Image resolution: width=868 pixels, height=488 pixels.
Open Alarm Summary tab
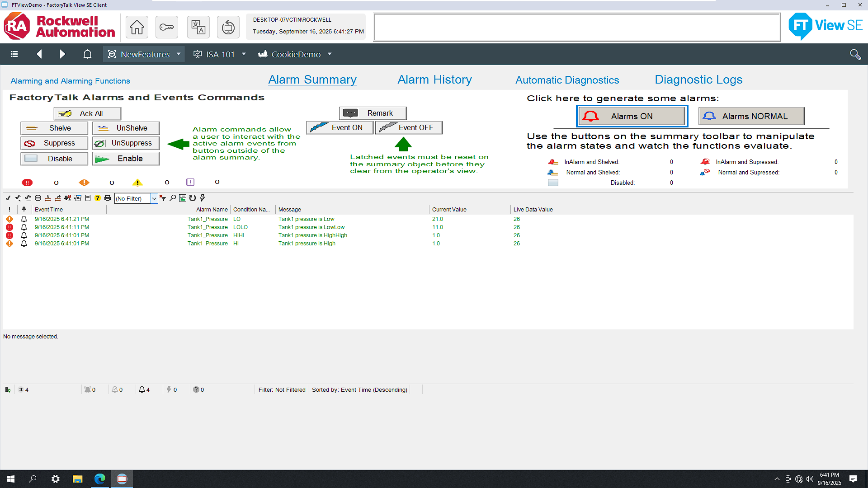click(312, 80)
